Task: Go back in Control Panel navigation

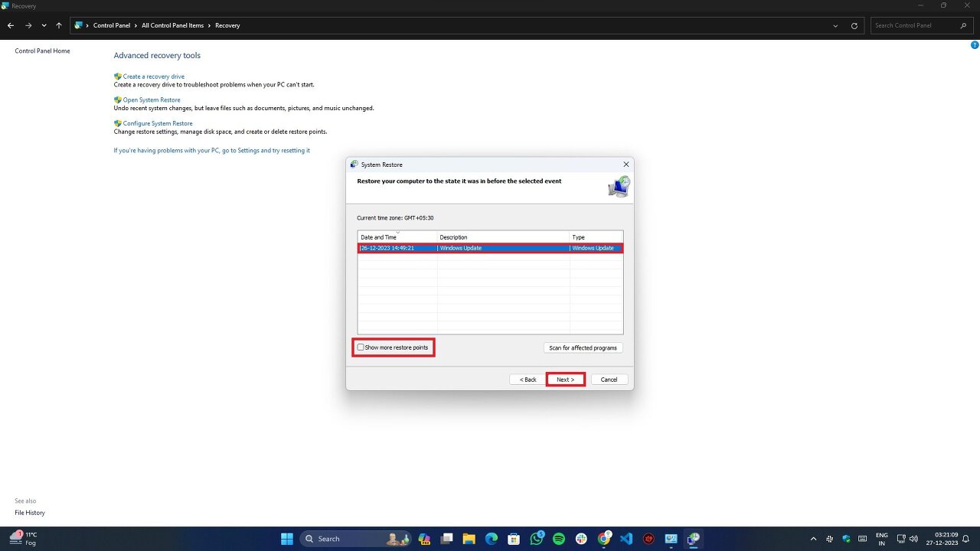Action: pyautogui.click(x=11, y=25)
